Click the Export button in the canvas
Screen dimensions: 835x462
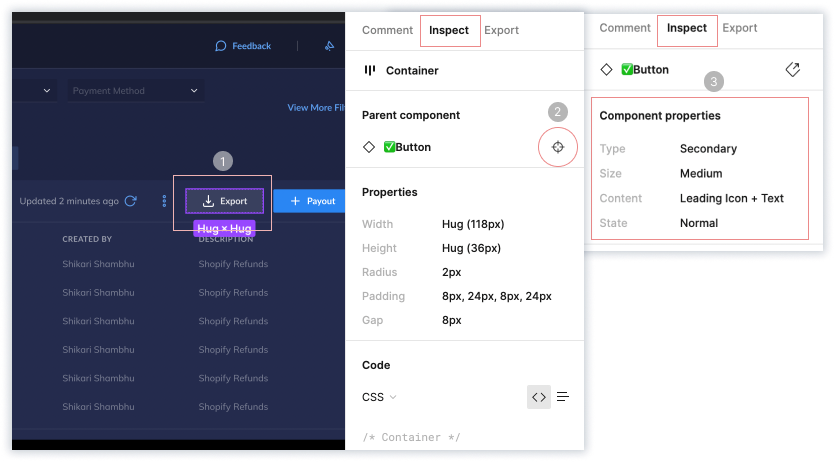point(225,201)
